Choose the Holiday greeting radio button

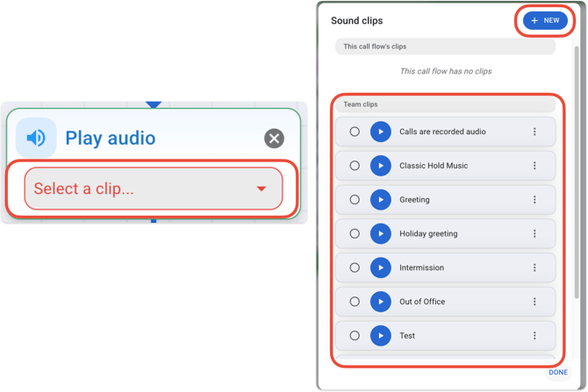[x=355, y=234]
